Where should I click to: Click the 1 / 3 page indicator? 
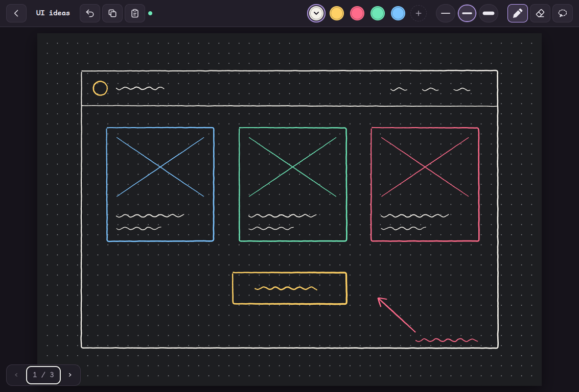[43, 375]
